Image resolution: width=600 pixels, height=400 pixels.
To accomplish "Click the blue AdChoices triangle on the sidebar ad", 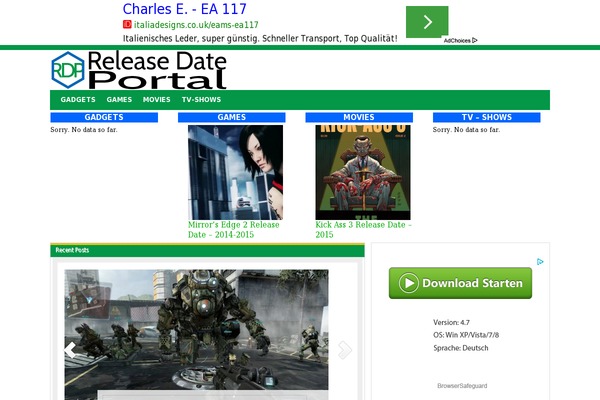I will click(x=540, y=262).
